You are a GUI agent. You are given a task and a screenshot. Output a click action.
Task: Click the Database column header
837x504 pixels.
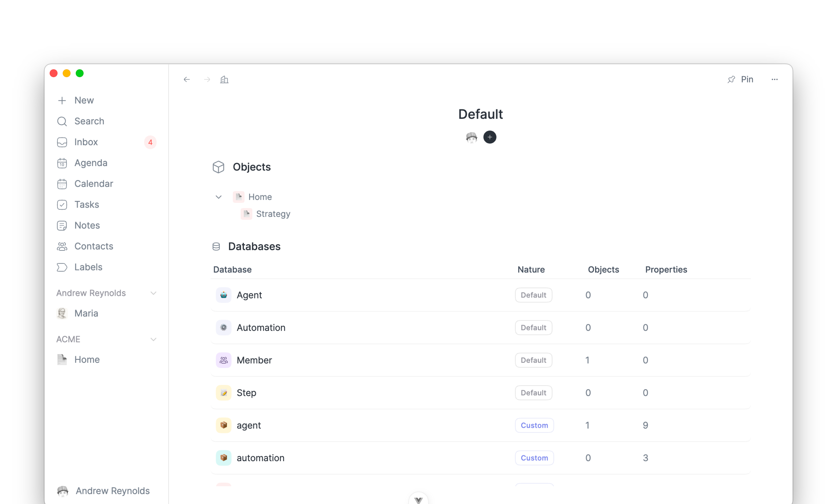(x=232, y=270)
